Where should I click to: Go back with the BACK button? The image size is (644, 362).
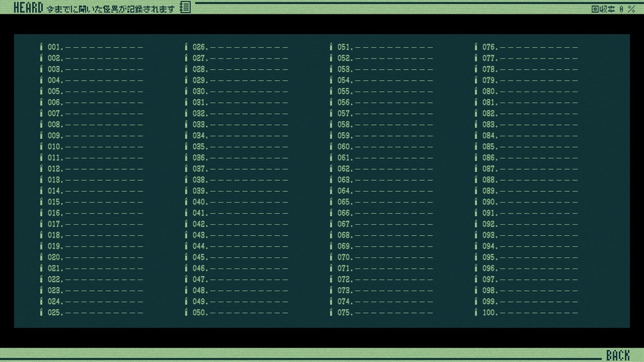(618, 355)
